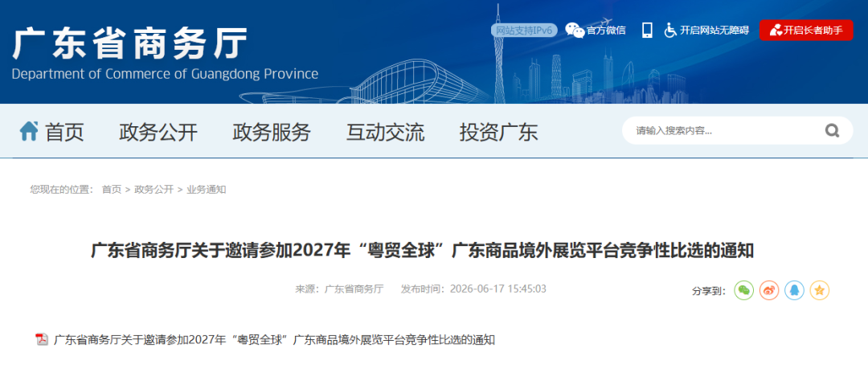The height and width of the screenshot is (373, 868).
Task: Click the home icon beside 首页
Action: click(x=29, y=131)
